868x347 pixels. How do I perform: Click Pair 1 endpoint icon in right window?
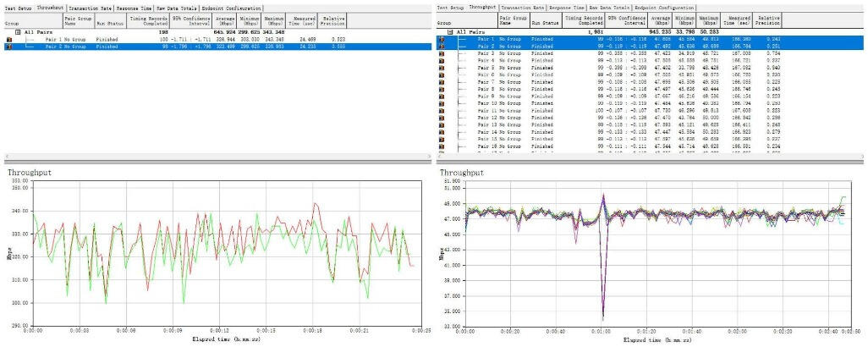(442, 40)
